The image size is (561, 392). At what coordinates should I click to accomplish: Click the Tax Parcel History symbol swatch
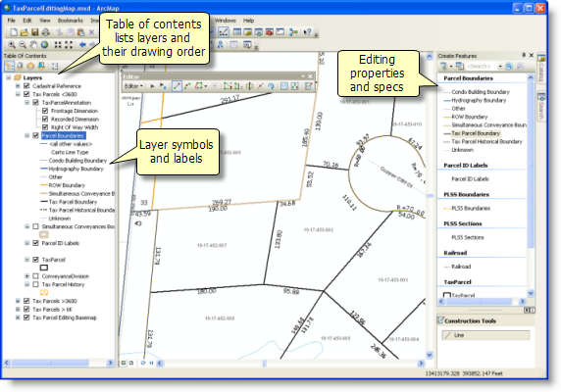click(x=44, y=292)
